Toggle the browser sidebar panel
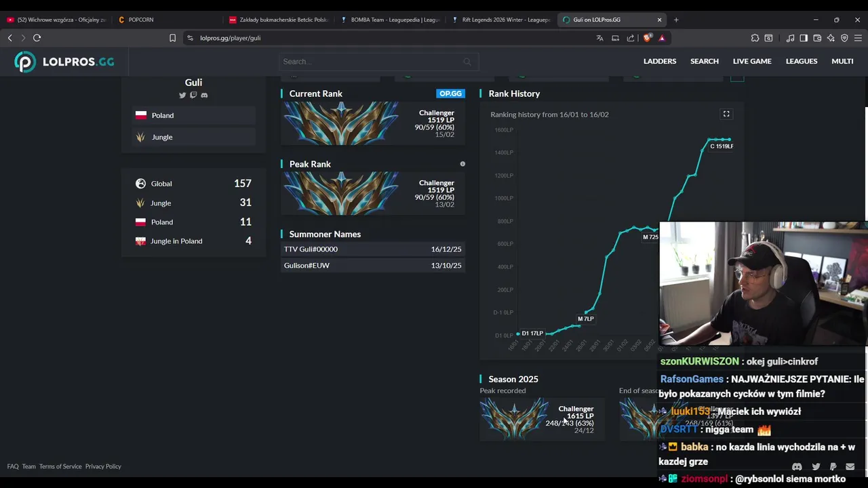The image size is (868, 488). [804, 38]
